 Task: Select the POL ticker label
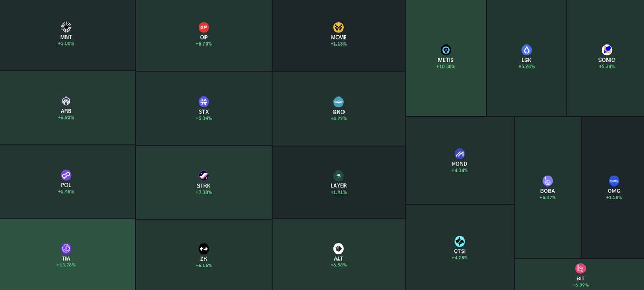click(x=66, y=185)
